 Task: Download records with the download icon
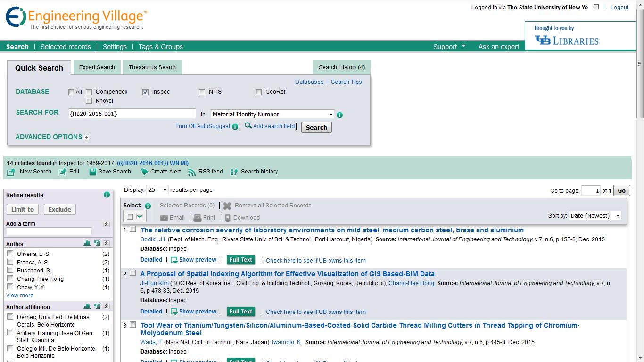tap(231, 217)
